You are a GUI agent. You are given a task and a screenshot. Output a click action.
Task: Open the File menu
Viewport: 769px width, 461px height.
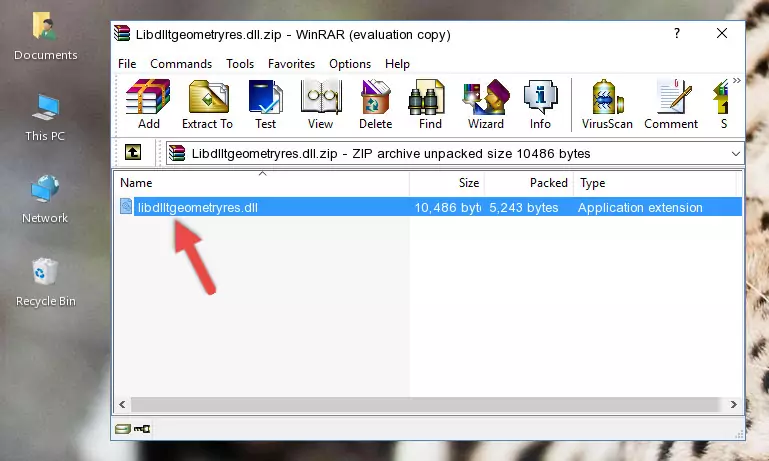(x=127, y=64)
